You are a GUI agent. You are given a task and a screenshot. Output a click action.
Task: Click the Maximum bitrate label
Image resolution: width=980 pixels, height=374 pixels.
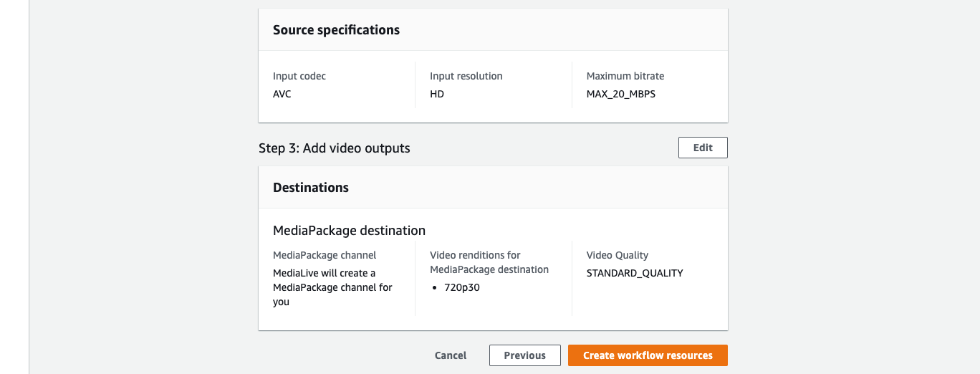point(625,76)
